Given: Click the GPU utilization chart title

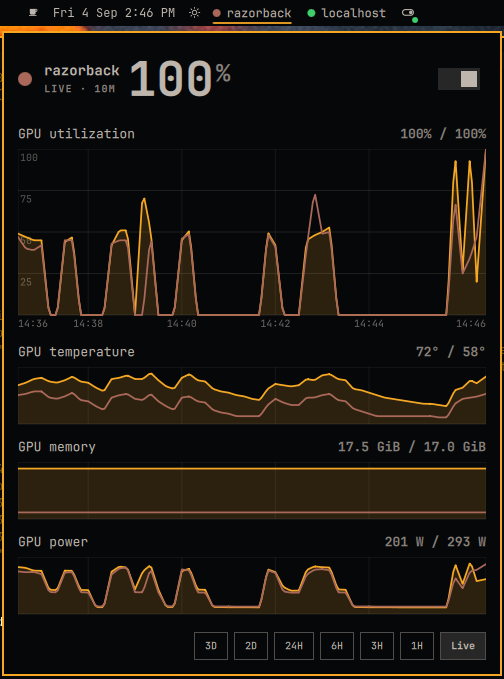Looking at the screenshot, I should [76, 134].
